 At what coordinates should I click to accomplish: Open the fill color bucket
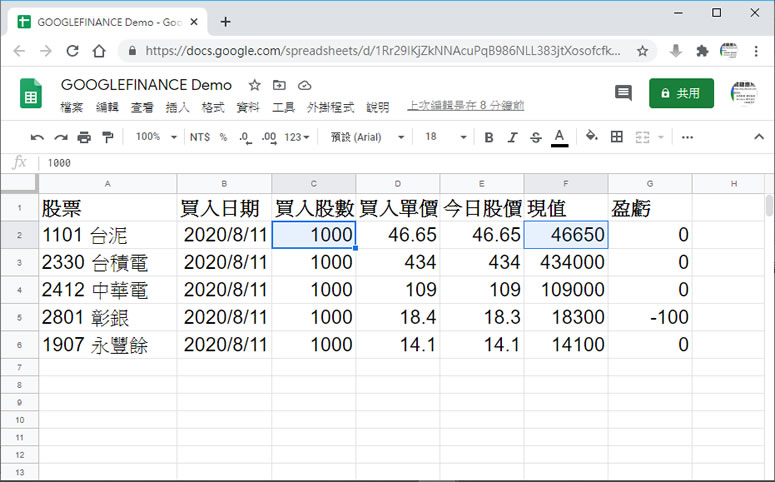[x=592, y=136]
